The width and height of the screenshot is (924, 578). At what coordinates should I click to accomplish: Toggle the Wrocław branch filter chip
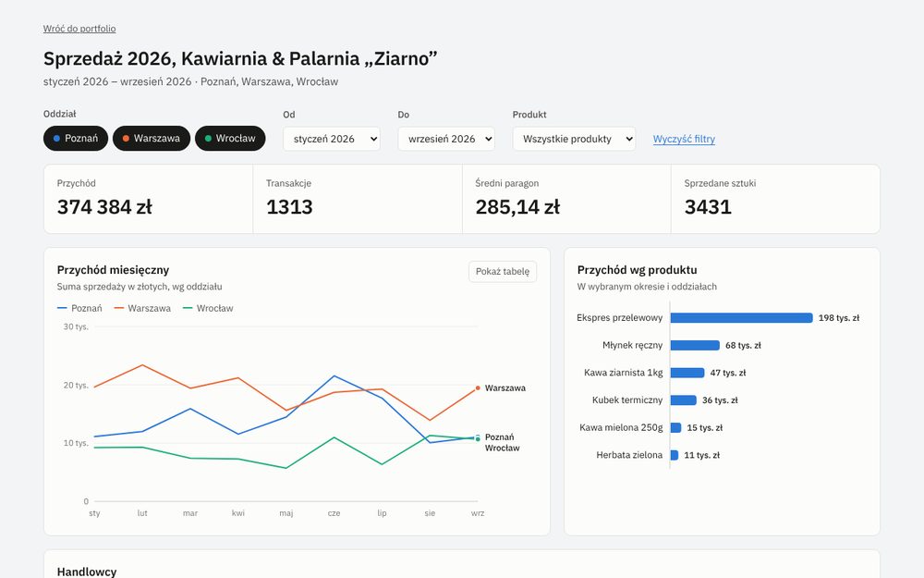tap(230, 139)
